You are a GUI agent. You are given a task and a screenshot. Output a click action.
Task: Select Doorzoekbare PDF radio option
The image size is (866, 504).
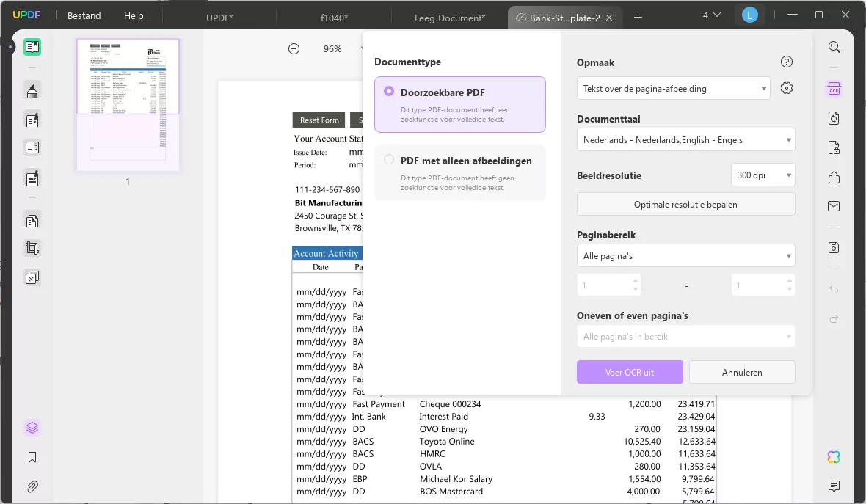[389, 91]
